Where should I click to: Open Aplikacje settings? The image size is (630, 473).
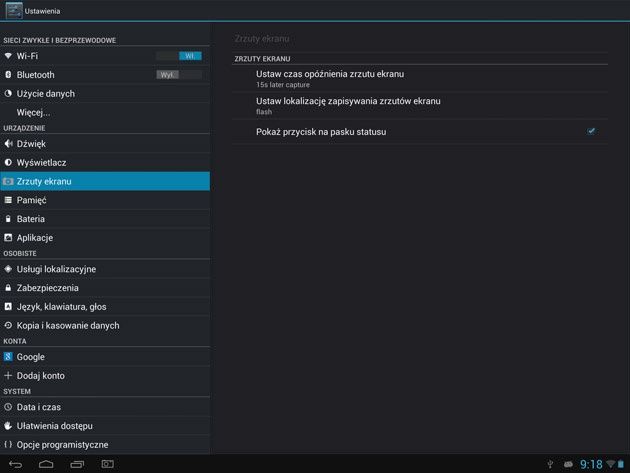coord(105,238)
